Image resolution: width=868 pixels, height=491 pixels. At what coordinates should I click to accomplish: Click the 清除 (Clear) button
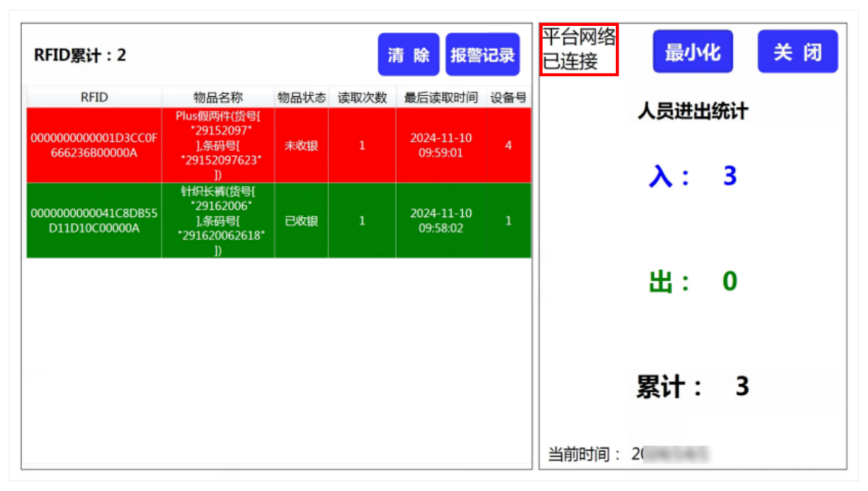coord(408,55)
